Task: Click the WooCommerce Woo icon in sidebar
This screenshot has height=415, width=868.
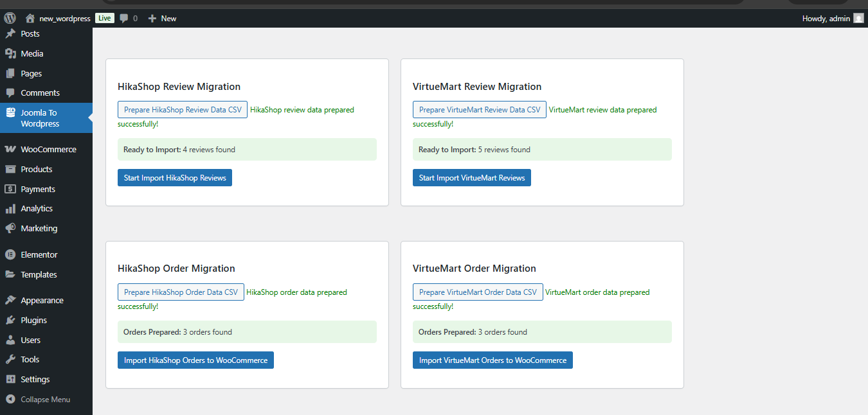Action: coord(10,149)
